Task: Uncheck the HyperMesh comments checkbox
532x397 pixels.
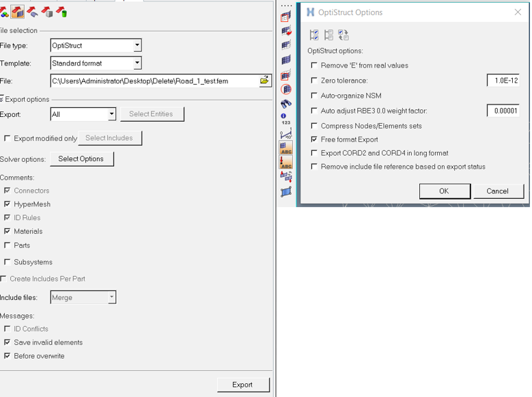Action: (7, 204)
